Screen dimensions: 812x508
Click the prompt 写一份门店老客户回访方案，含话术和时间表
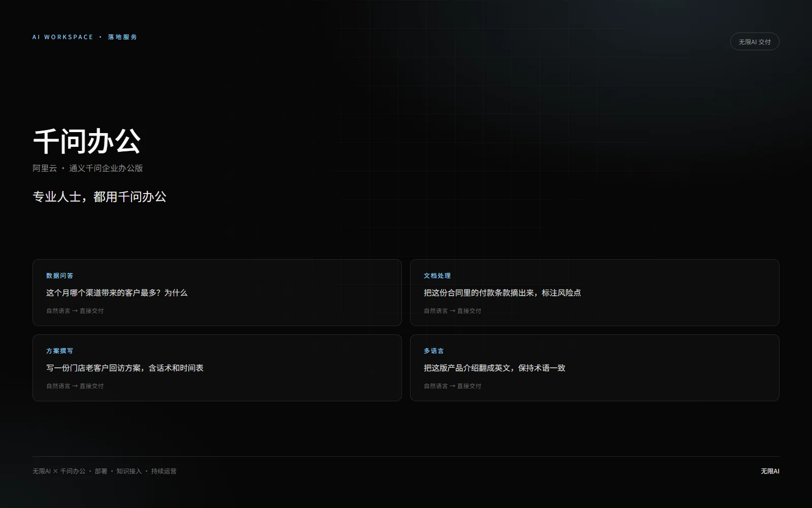click(125, 368)
